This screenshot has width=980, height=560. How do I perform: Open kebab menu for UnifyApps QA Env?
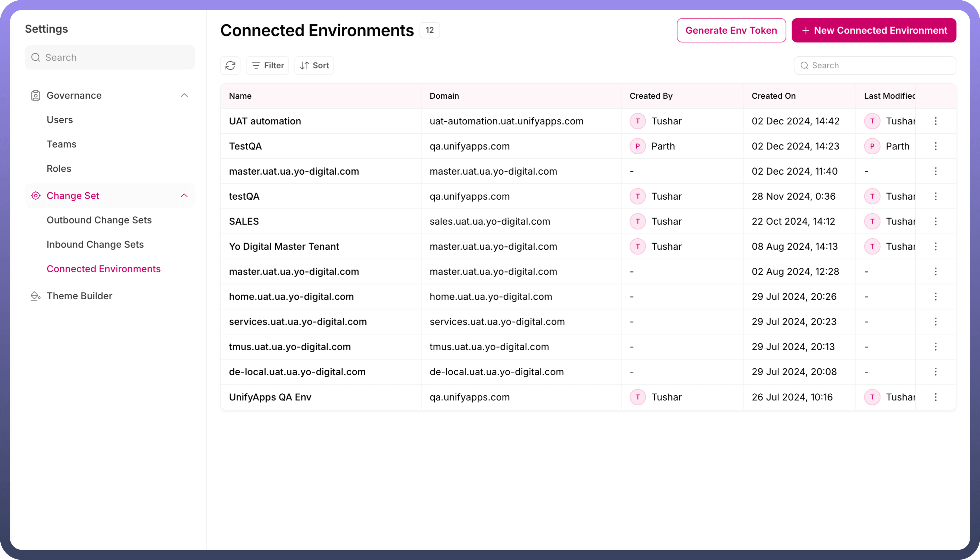[935, 397]
